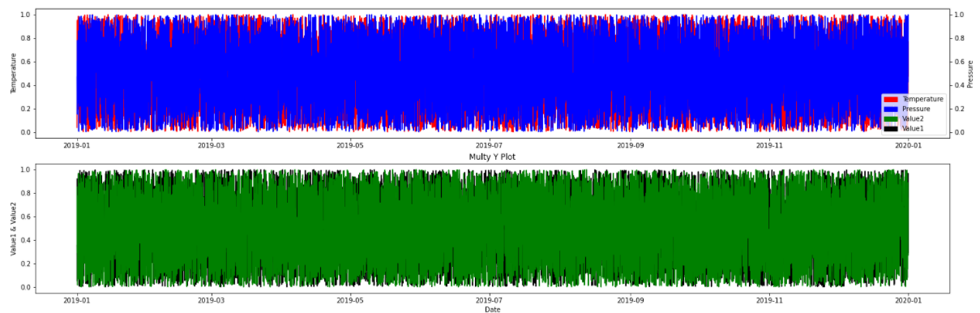980x313 pixels.
Task: Click '2019-11' tick of the lower plot
Action: [769, 300]
